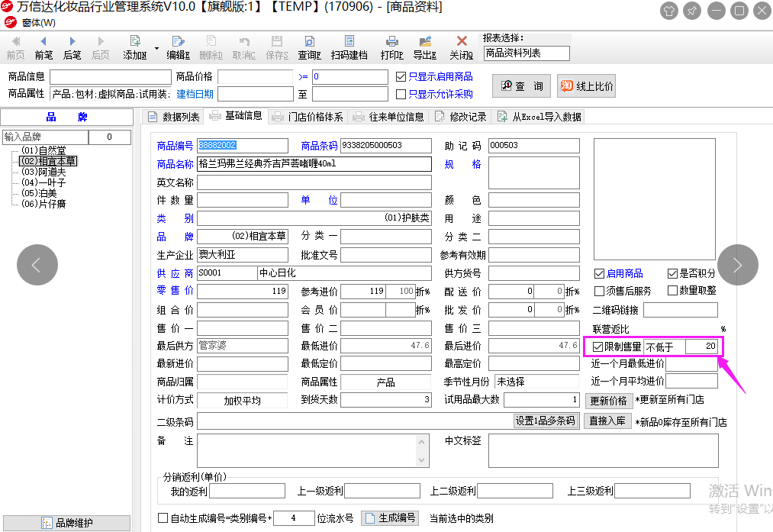The height and width of the screenshot is (532, 773).
Task: Open the 品牌 field showing (02)相宜本草
Action: click(x=243, y=236)
